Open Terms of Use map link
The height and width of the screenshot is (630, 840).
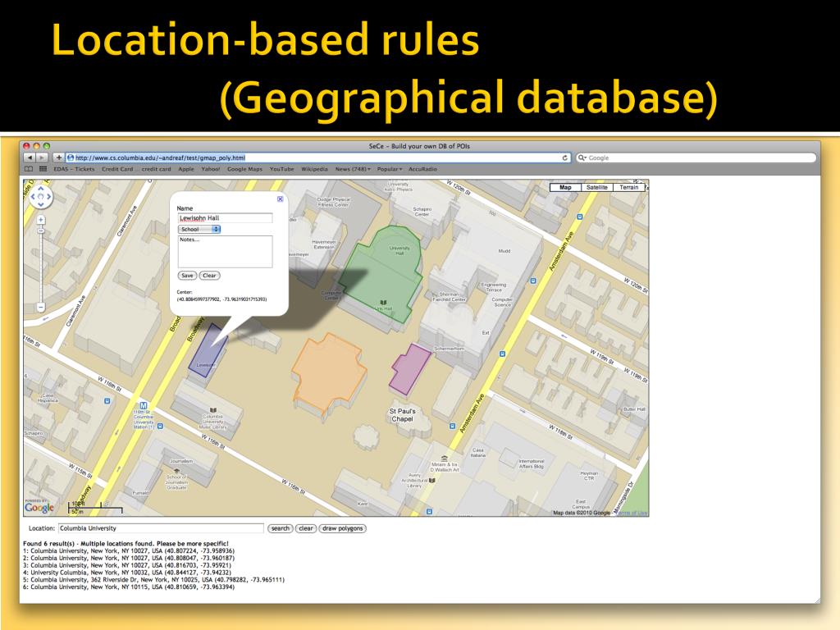(x=631, y=513)
